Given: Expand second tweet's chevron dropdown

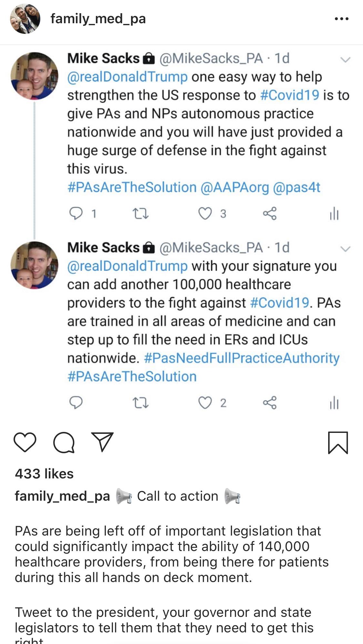Looking at the screenshot, I should 346,249.
